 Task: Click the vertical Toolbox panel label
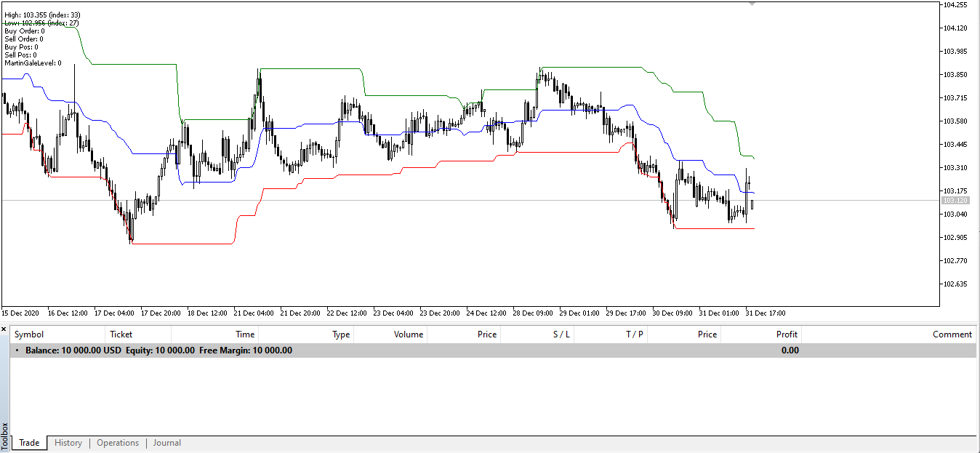[4, 435]
